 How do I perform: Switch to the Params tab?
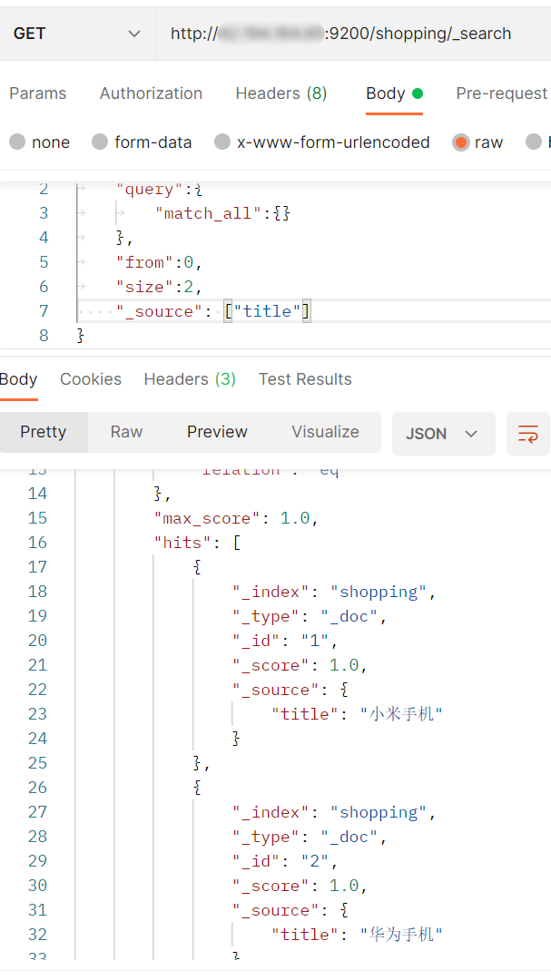37,93
